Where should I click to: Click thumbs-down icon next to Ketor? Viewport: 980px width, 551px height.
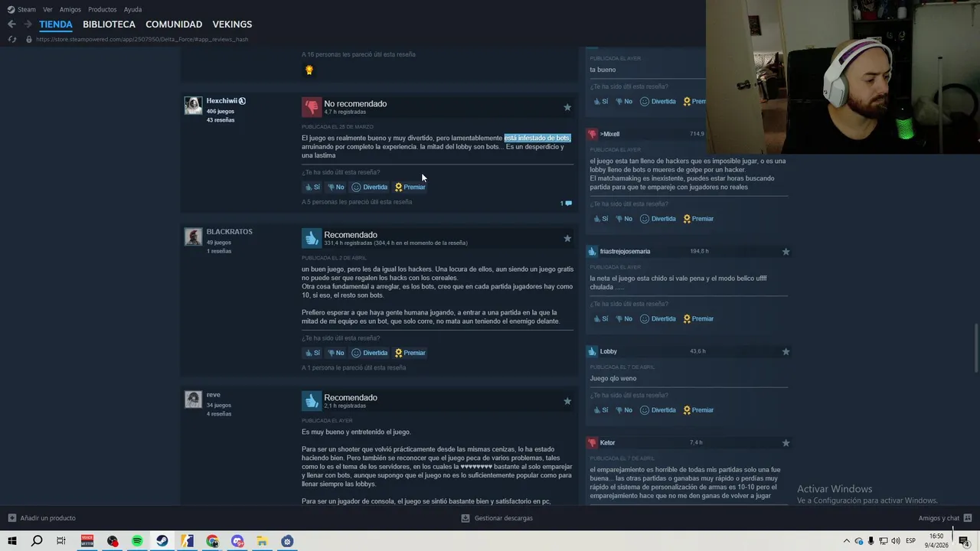coord(592,442)
